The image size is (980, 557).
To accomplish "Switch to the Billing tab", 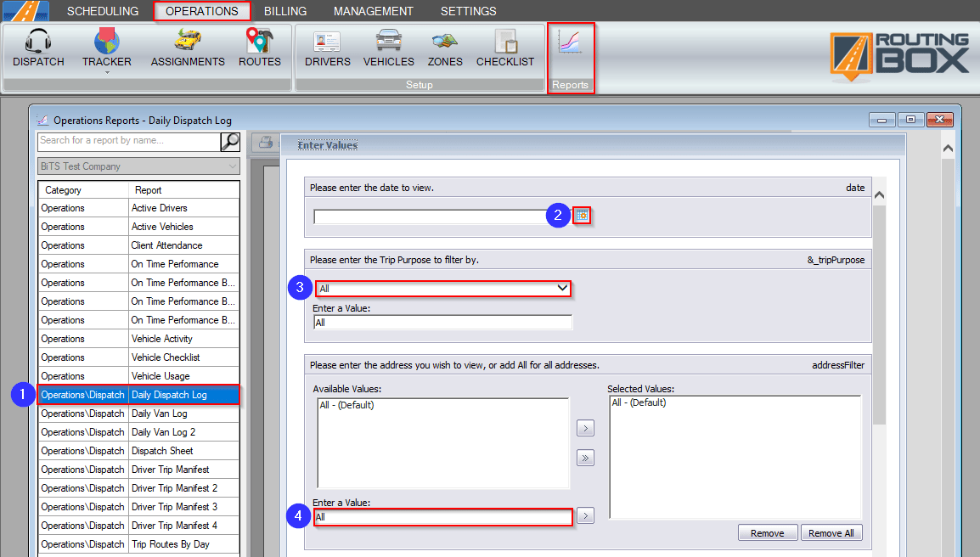I will [x=285, y=11].
